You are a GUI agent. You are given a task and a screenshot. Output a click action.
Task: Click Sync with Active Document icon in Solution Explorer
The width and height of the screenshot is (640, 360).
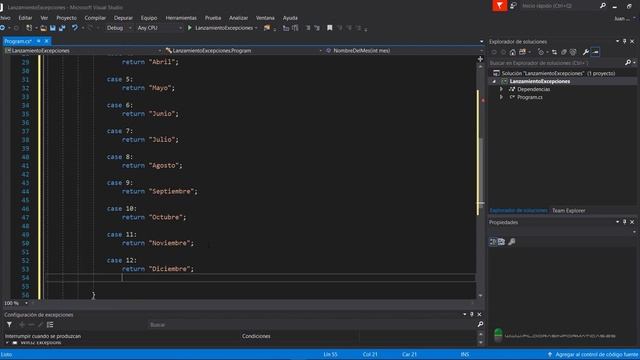tap(554, 52)
